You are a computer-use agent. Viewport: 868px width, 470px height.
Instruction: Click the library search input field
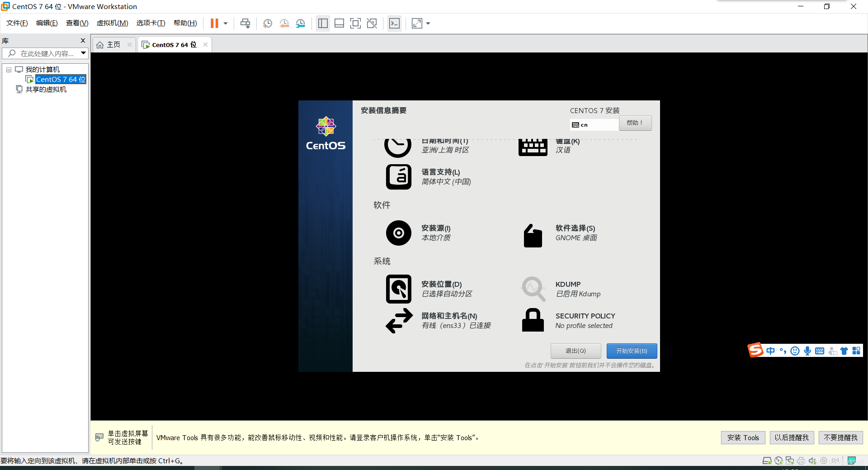41,53
